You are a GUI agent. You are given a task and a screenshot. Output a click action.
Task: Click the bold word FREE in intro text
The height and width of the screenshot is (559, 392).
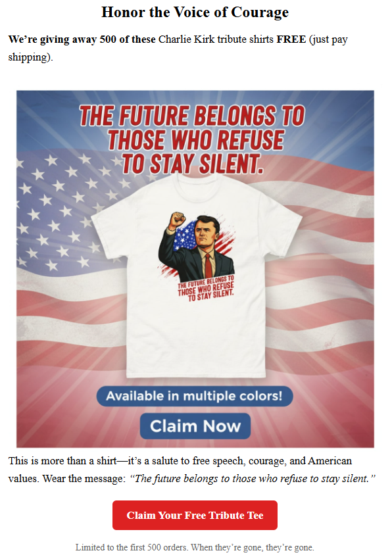(x=291, y=39)
